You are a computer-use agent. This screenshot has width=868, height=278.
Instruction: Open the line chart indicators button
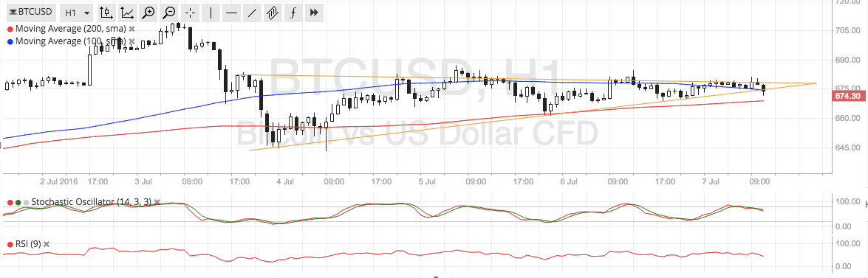tap(127, 12)
